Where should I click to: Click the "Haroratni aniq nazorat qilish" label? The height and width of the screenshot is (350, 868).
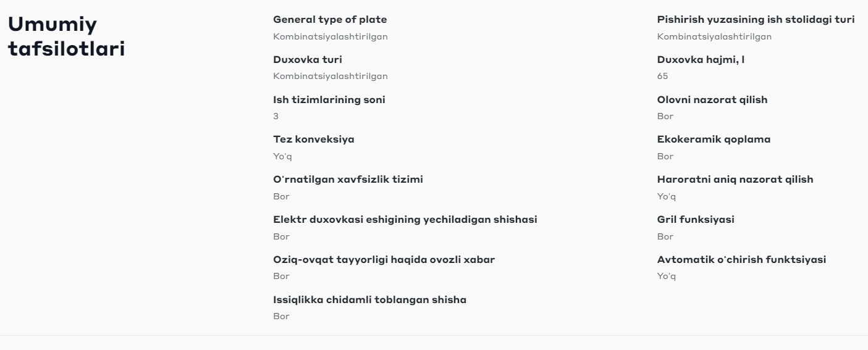click(735, 180)
